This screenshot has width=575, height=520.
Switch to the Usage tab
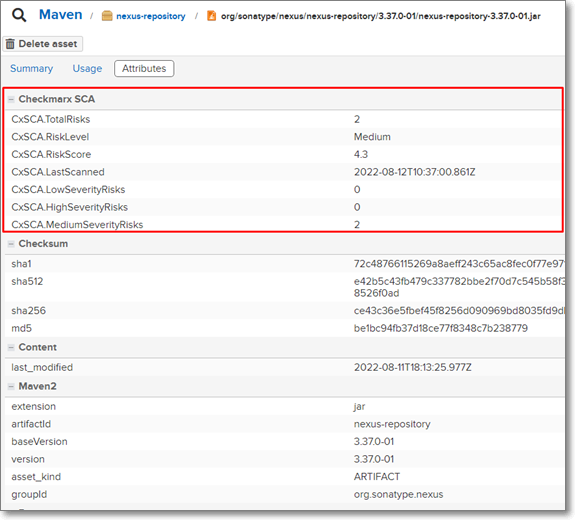tap(87, 69)
